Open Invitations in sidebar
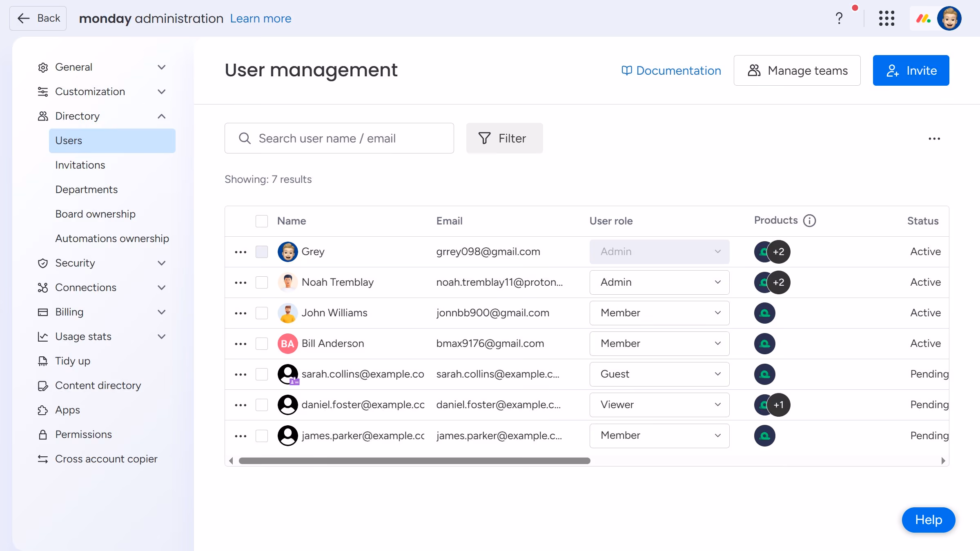 [80, 165]
